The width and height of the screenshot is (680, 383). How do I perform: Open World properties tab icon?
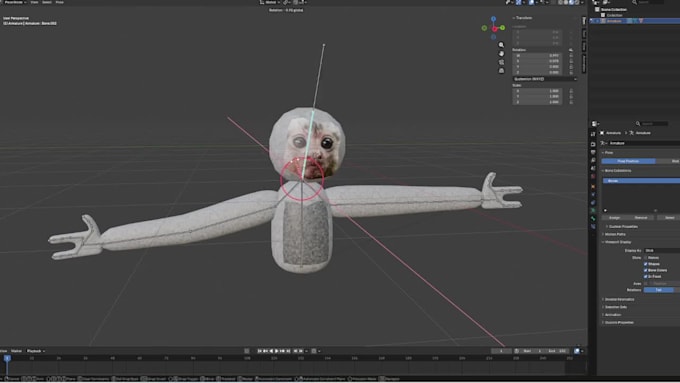pos(593,177)
